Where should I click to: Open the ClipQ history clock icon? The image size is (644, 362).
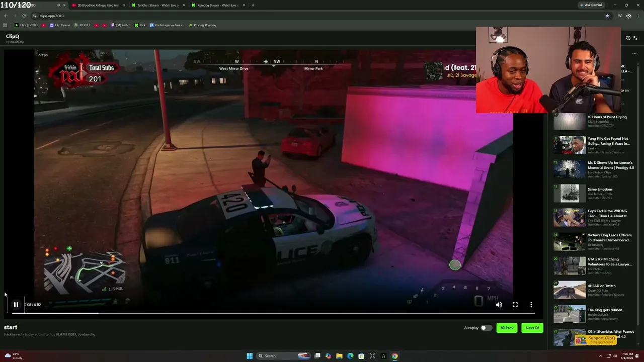pos(628,38)
